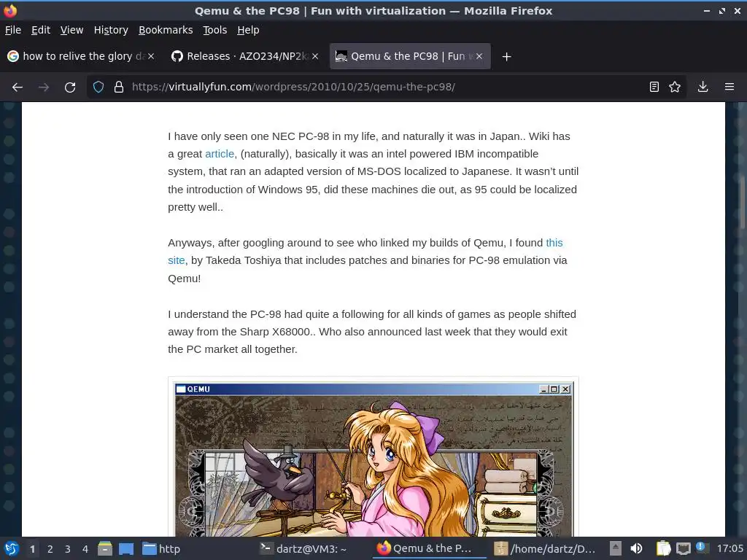
Task: Show site security padlock info
Action: [x=119, y=87]
